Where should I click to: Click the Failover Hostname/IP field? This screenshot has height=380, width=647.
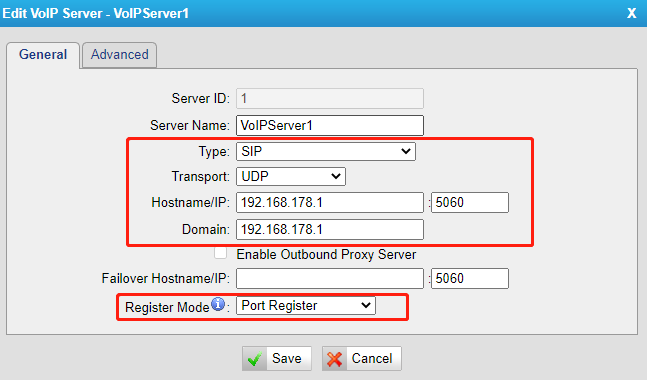point(330,279)
